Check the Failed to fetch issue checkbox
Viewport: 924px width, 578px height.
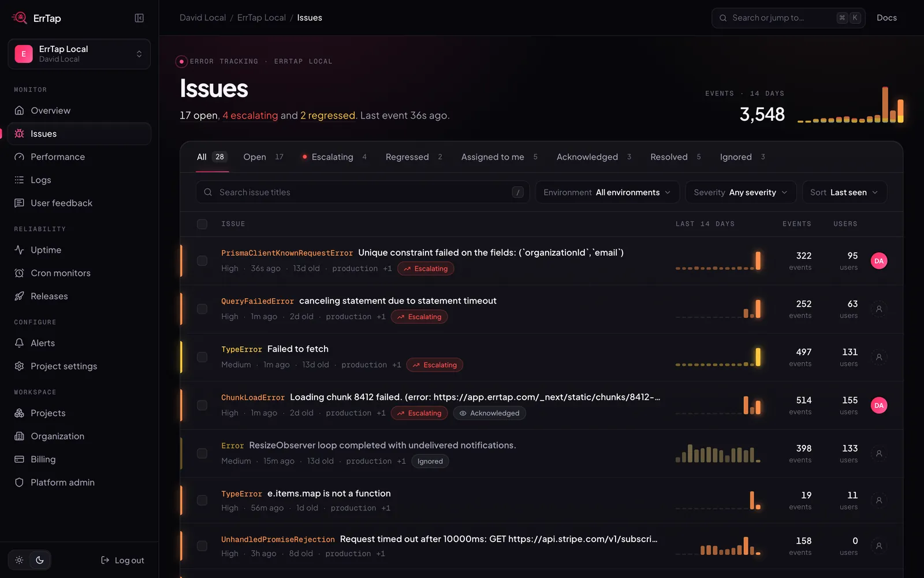click(x=202, y=357)
